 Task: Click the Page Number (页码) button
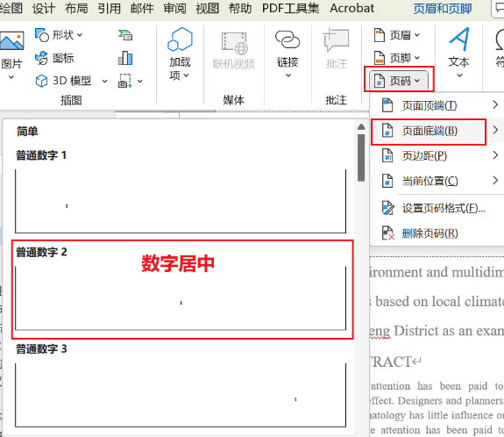(x=399, y=81)
